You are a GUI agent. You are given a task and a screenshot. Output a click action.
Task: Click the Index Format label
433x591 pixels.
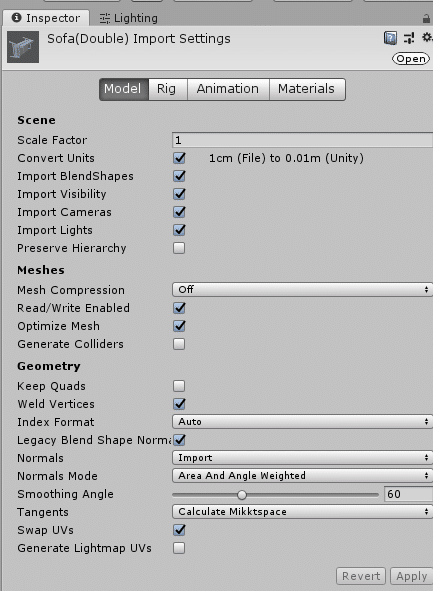[55, 422]
